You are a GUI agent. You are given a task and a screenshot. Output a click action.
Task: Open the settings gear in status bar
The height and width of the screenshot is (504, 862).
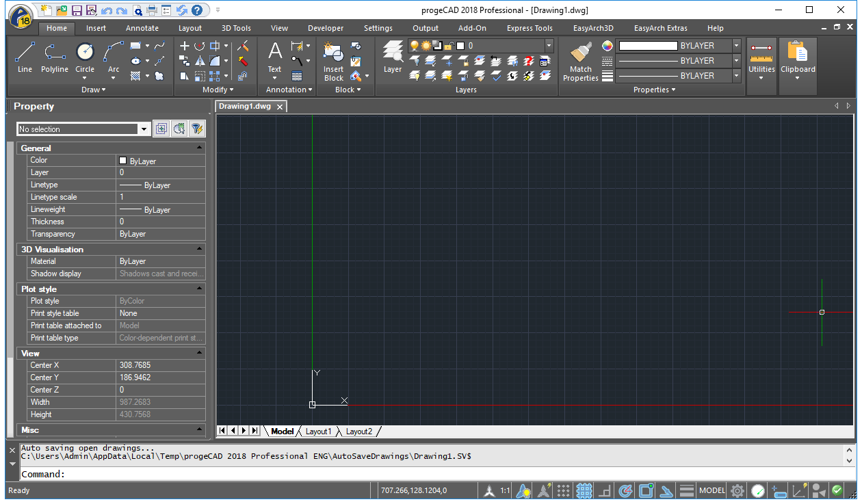737,490
